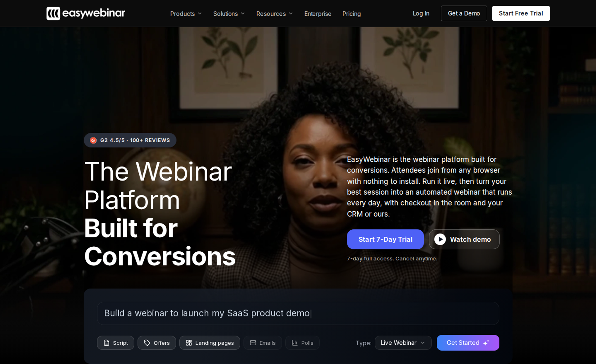Image resolution: width=596 pixels, height=364 pixels.
Task: Enable the Emails chip
Action: pyautogui.click(x=263, y=343)
